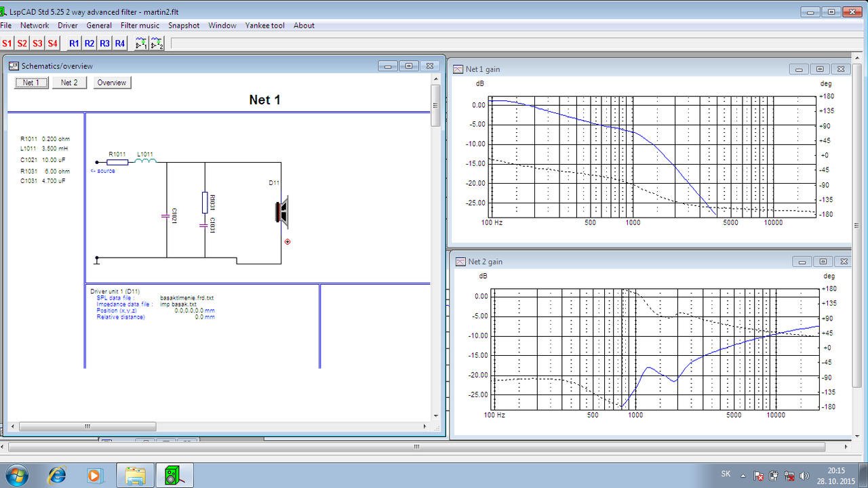The width and height of the screenshot is (868, 488).
Task: Click the S3 snapshot store button
Action: 37,43
